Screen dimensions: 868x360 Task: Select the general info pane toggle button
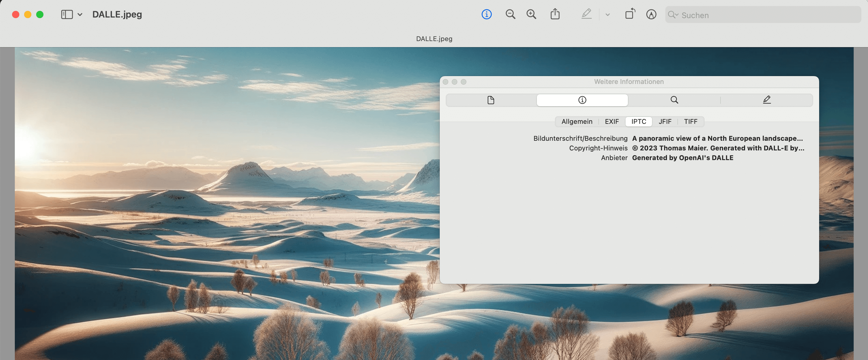(x=582, y=100)
